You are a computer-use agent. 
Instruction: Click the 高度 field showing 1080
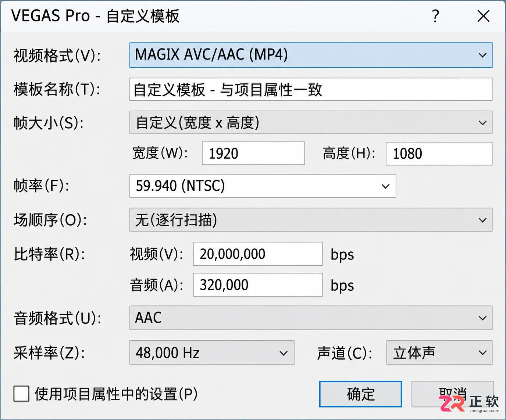(x=439, y=154)
